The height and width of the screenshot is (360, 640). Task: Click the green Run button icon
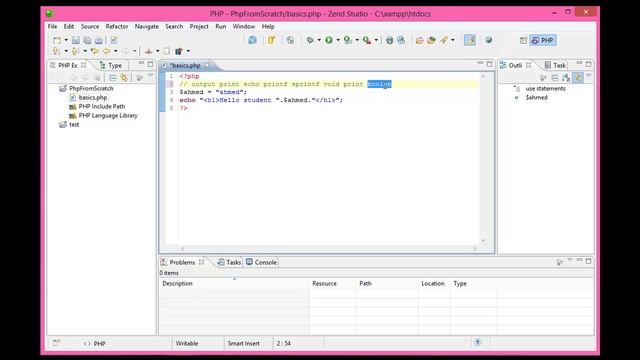point(329,40)
